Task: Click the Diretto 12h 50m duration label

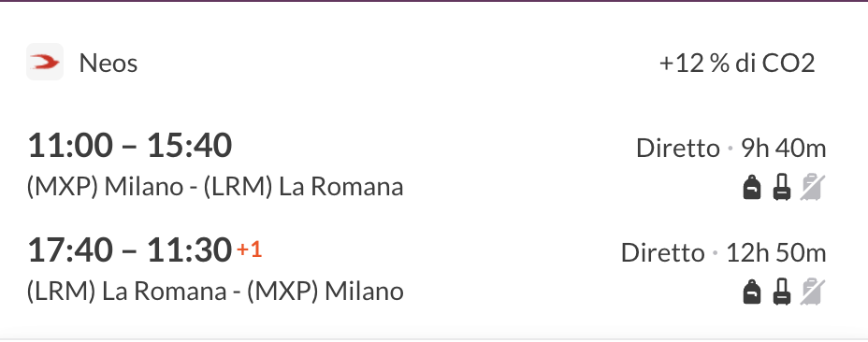Action: pos(724,253)
